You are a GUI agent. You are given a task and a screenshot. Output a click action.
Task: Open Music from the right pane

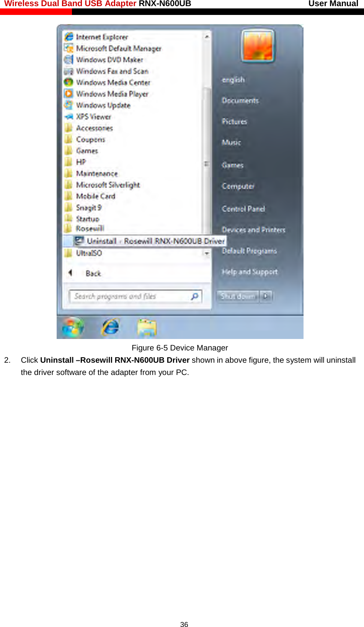[231, 142]
